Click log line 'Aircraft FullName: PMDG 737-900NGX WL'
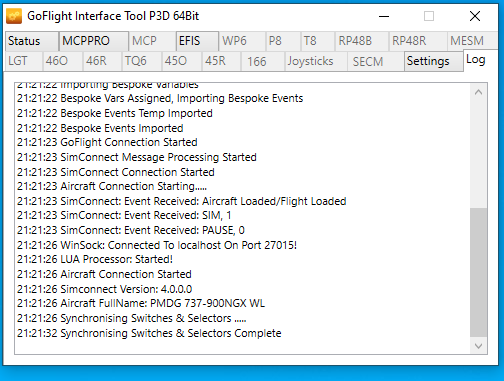Viewport: 504px width, 381px height. [x=141, y=304]
